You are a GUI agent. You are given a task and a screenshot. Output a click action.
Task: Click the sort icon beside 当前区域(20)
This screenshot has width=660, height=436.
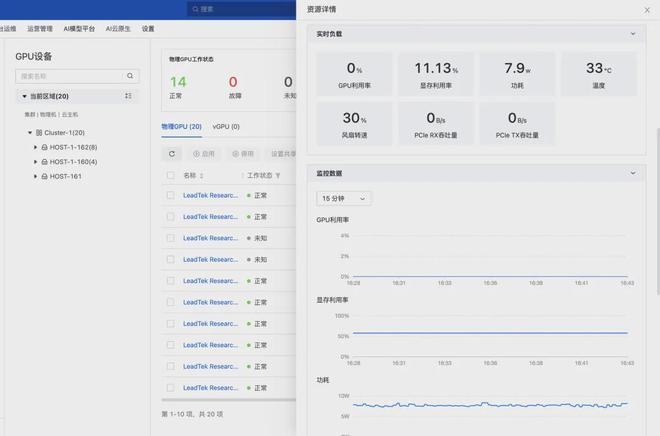(x=128, y=96)
